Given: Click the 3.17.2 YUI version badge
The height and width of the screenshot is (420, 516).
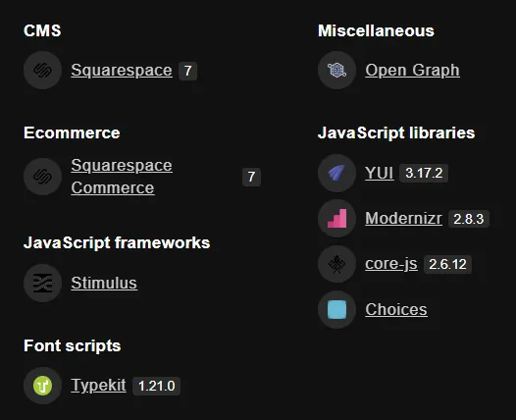Looking at the screenshot, I should pyautogui.click(x=424, y=173).
